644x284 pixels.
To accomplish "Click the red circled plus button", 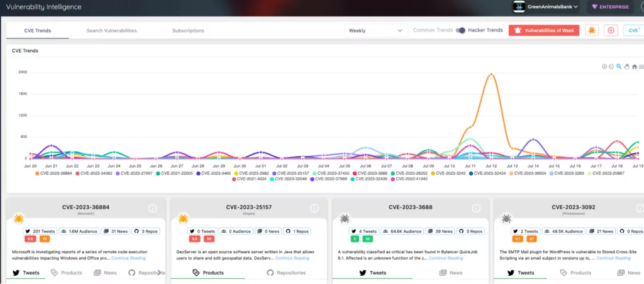I will pyautogui.click(x=611, y=30).
